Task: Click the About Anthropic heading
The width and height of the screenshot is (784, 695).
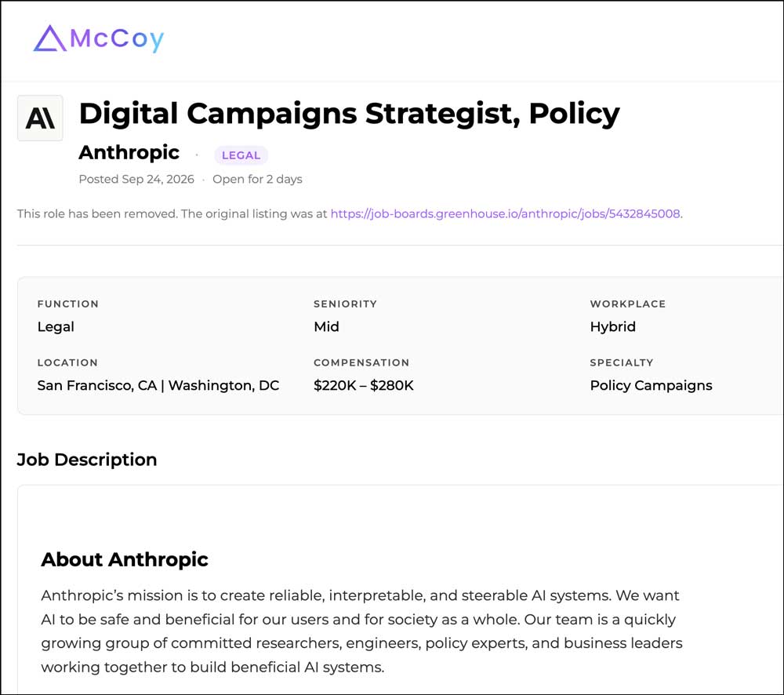Action: tap(125, 559)
